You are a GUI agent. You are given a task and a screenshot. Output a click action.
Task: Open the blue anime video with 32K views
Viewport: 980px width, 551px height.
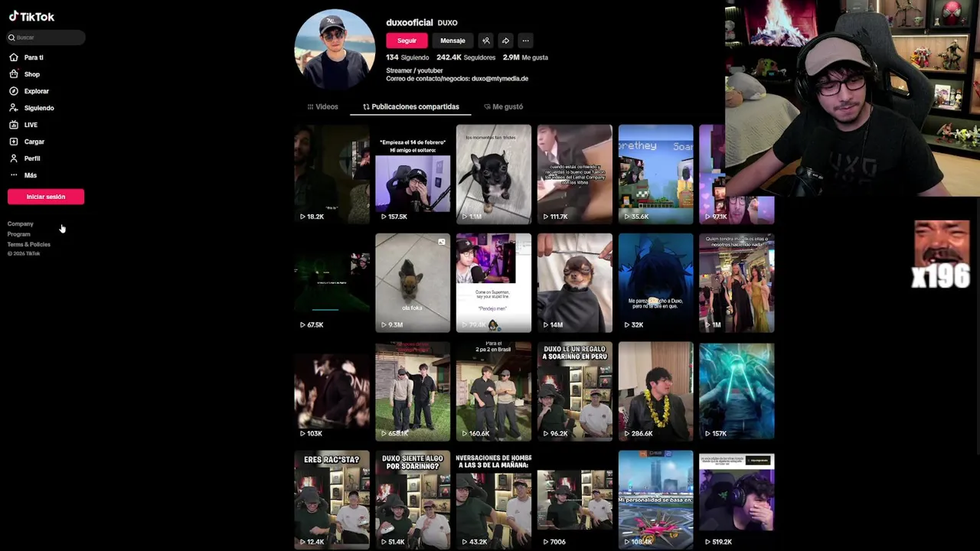point(656,282)
